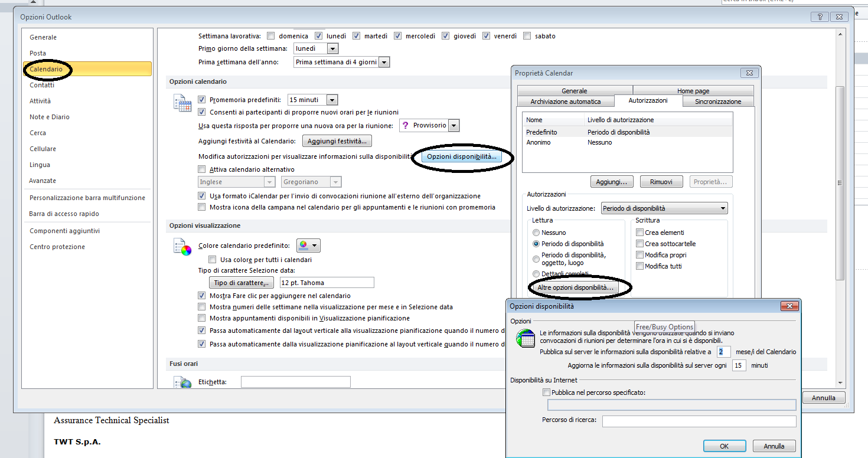Viewport: 868px width, 458px height.
Task: Open Primo giorno della settimana dropdown
Action: [x=333, y=48]
